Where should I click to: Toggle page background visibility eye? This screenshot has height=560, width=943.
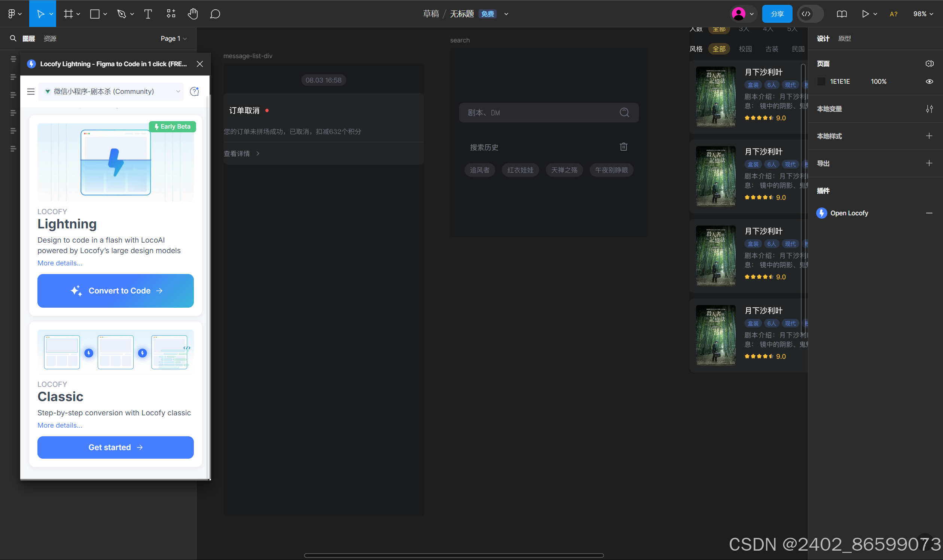tap(929, 81)
